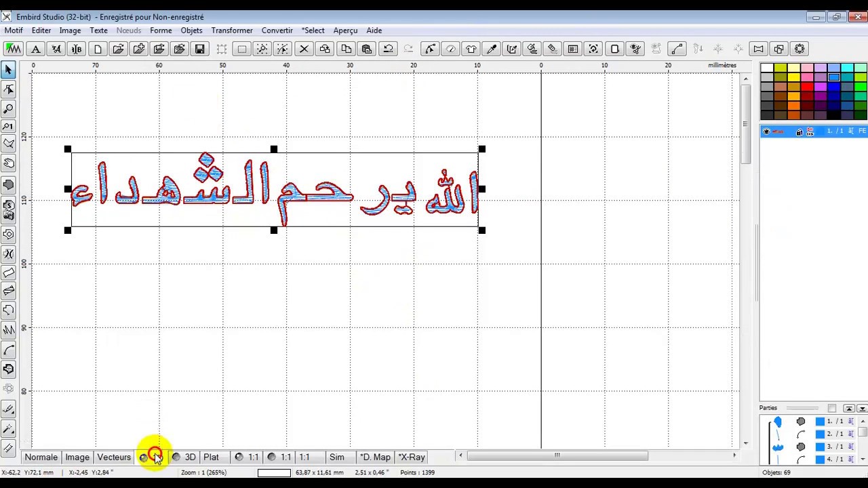The width and height of the screenshot is (868, 488).
Task: Click the rounded rectangle frame icon
Action: [x=614, y=49]
